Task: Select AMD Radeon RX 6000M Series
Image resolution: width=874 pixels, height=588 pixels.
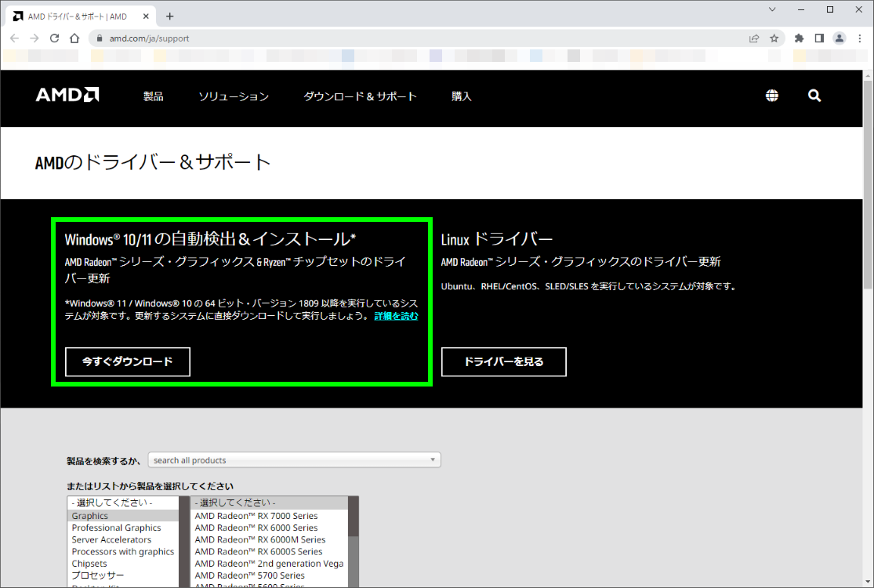Action: (x=270, y=539)
